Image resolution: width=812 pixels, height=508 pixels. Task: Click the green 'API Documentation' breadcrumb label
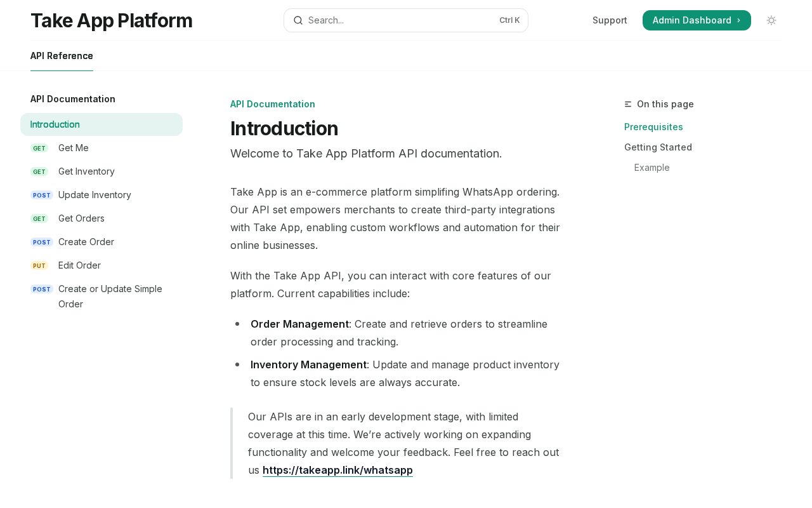coord(273,104)
